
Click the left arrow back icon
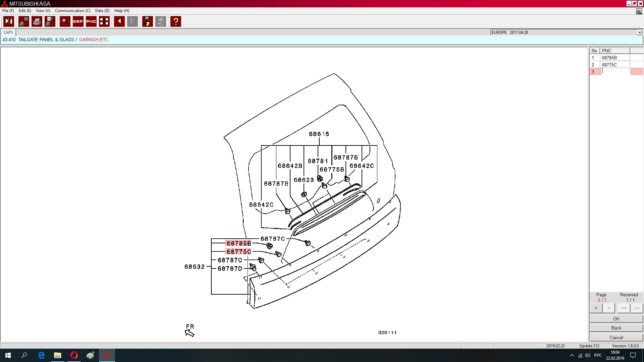tap(119, 21)
